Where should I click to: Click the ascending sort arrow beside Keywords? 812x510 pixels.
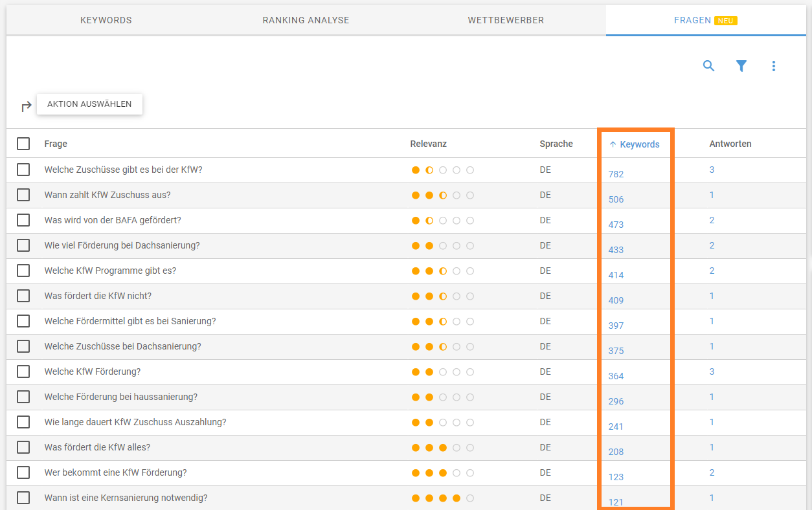pyautogui.click(x=613, y=144)
